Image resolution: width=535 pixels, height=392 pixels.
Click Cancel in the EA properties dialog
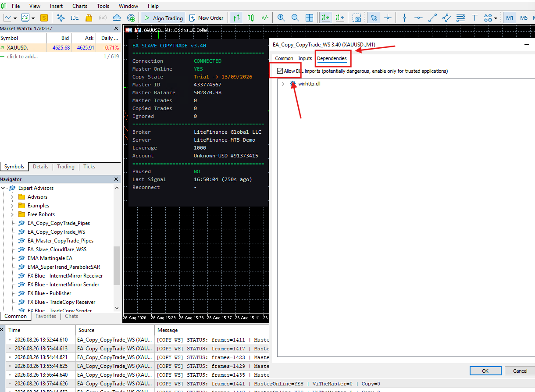[x=520, y=371]
